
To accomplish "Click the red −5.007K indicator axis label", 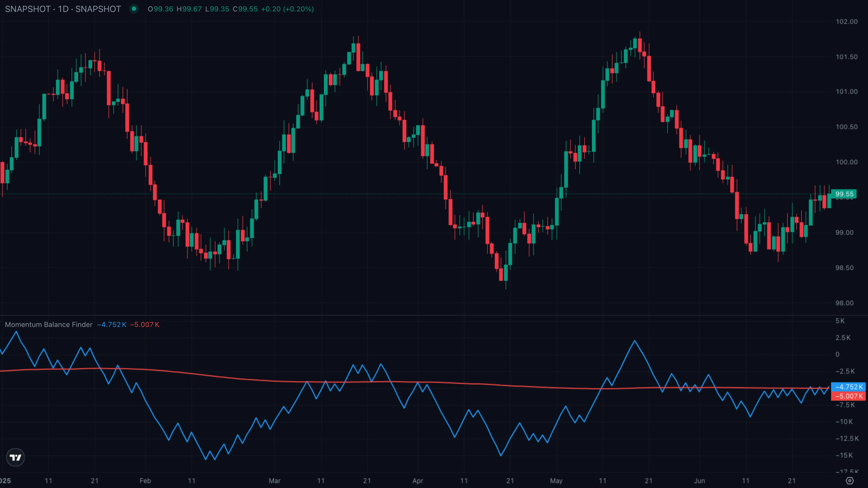I will point(848,396).
